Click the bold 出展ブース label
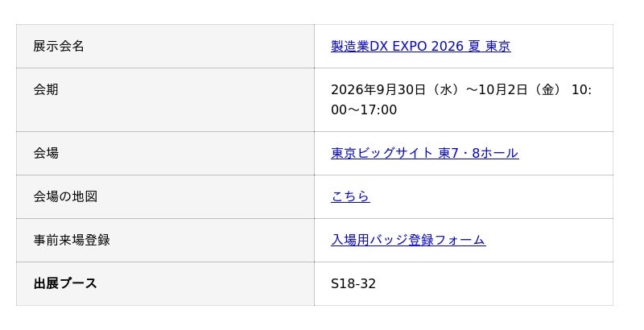 tap(65, 283)
